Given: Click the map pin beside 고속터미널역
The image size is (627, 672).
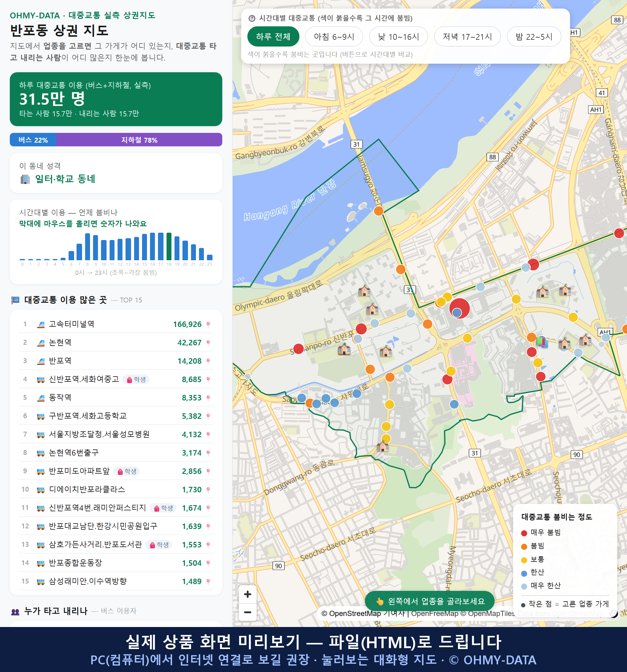Looking at the screenshot, I should (208, 325).
